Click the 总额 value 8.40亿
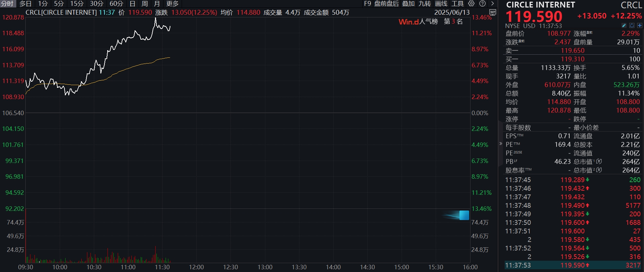644x272 pixels. click(x=561, y=93)
